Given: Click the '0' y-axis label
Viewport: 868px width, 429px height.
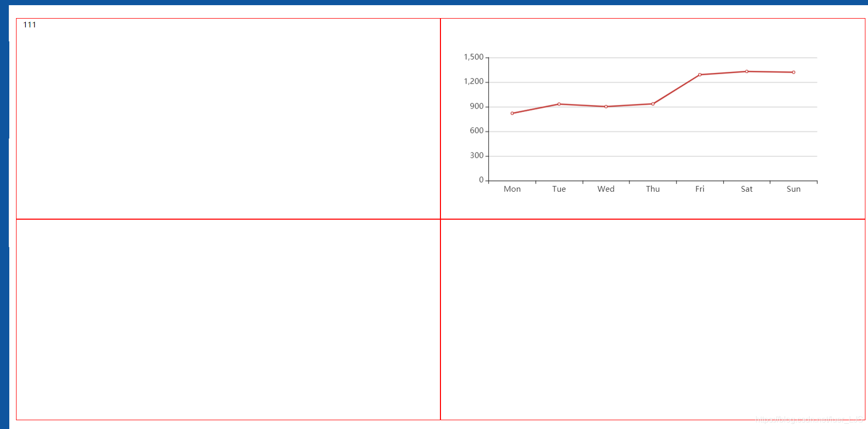Looking at the screenshot, I should pos(481,180).
